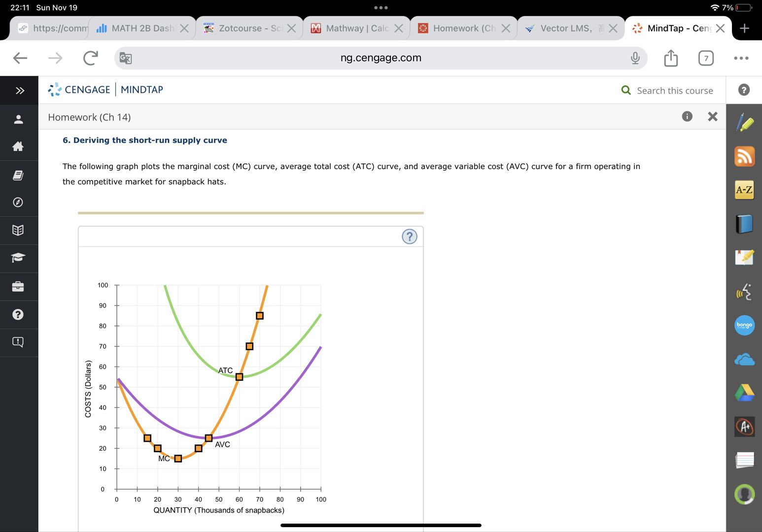
Task: Switch to the https://comm tab
Action: click(53, 28)
